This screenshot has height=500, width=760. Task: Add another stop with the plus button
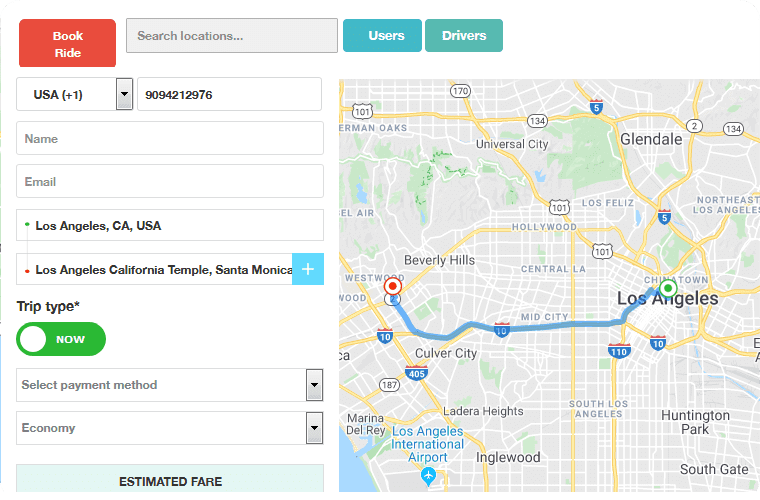[308, 269]
